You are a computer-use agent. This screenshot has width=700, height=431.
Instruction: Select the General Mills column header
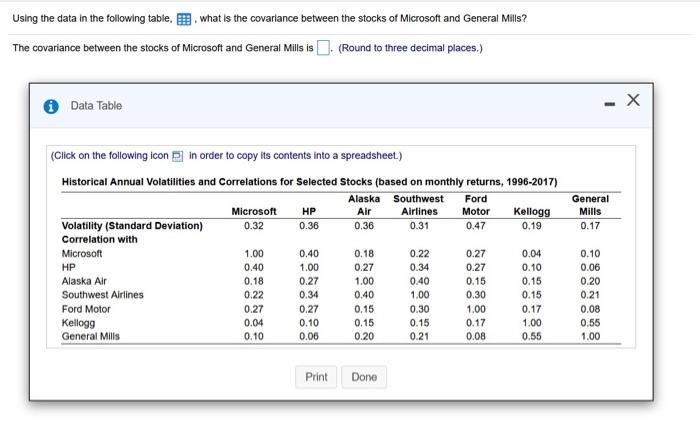point(590,205)
